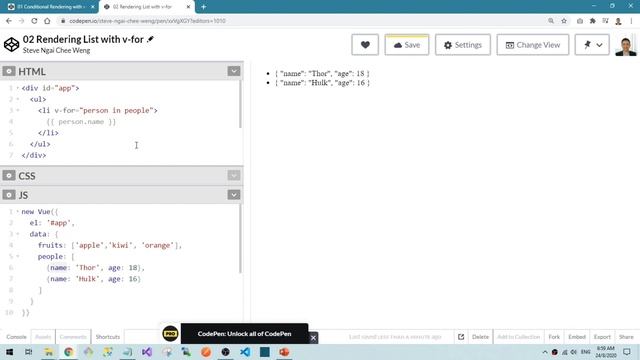The height and width of the screenshot is (360, 640).
Task: Save the pen
Action: (407, 45)
